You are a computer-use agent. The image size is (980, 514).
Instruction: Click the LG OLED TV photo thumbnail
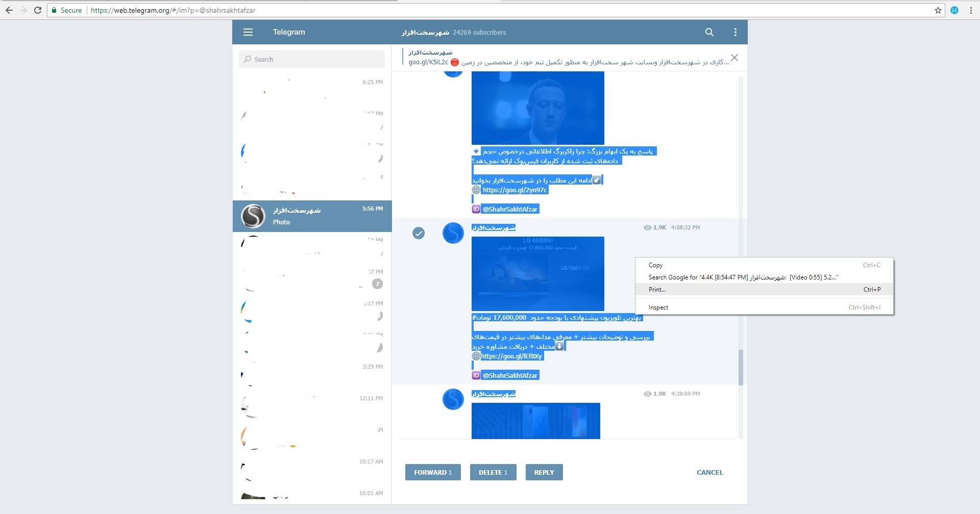tap(537, 274)
